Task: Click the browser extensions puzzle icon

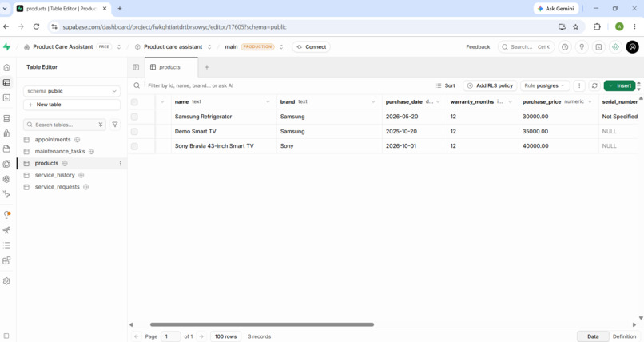Action: coord(597,26)
